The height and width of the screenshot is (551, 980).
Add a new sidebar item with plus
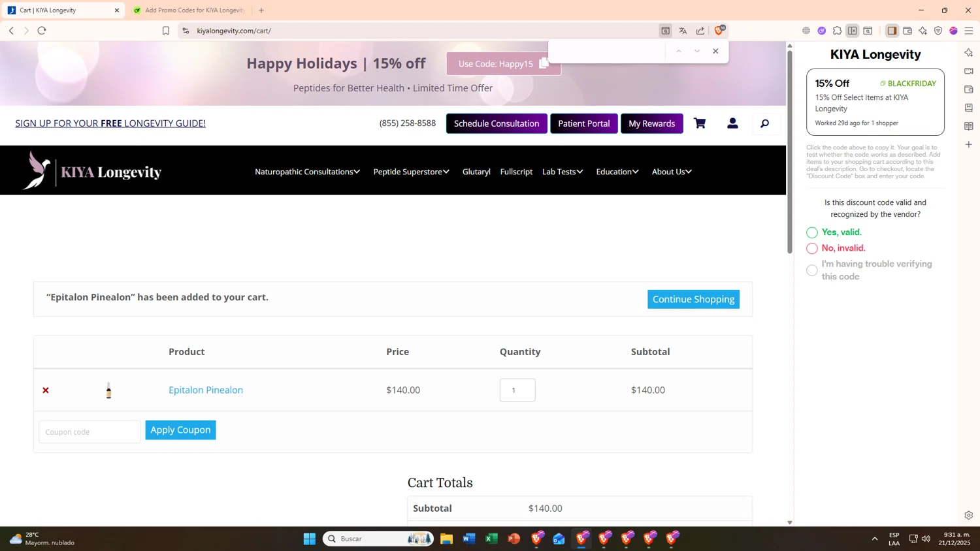[969, 144]
